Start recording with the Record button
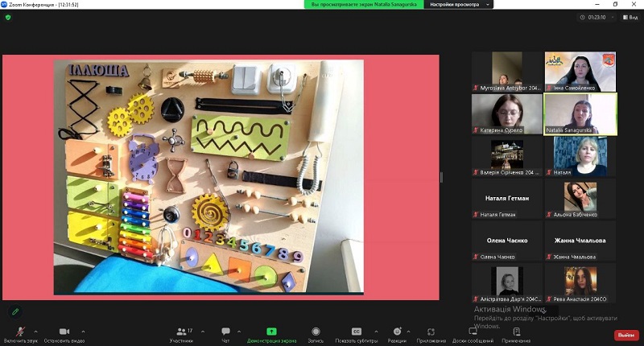 click(315, 333)
